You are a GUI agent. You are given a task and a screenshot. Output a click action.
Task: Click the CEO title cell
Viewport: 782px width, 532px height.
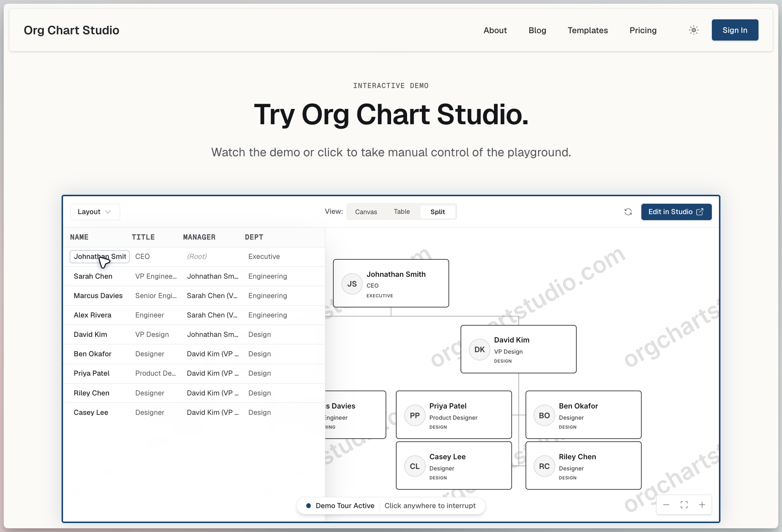(x=143, y=257)
